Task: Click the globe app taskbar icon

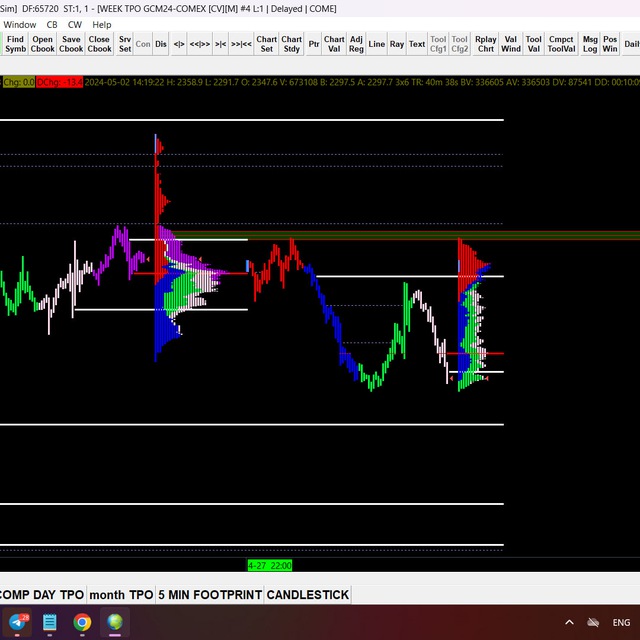Action: coord(115,622)
